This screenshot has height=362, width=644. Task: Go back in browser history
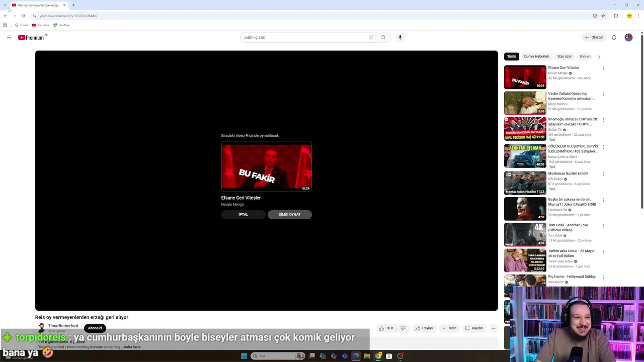(6, 16)
